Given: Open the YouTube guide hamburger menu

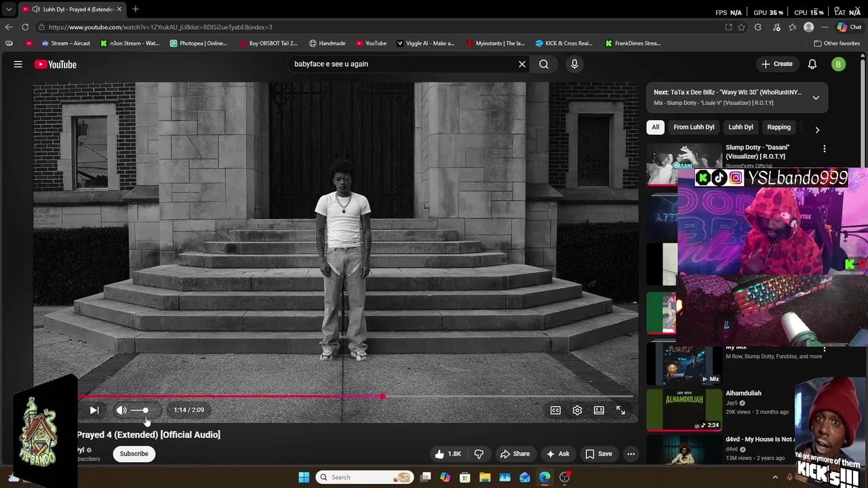Looking at the screenshot, I should click(18, 64).
